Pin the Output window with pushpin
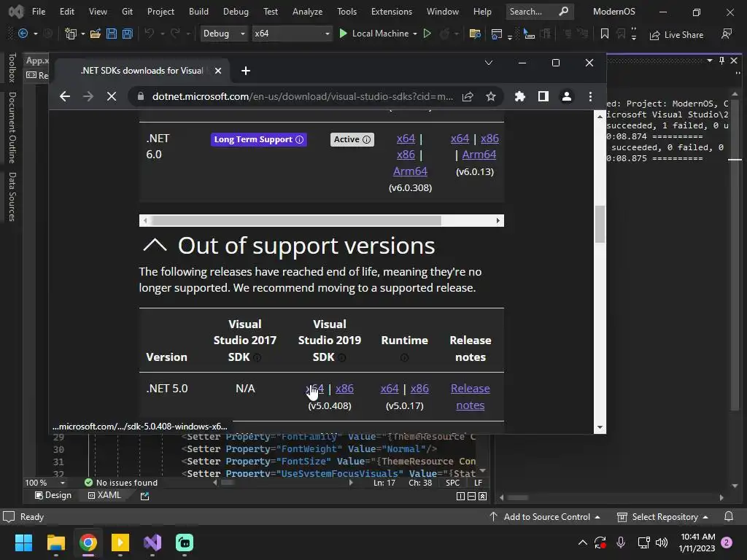Screen dimensions: 747x560 [721, 61]
